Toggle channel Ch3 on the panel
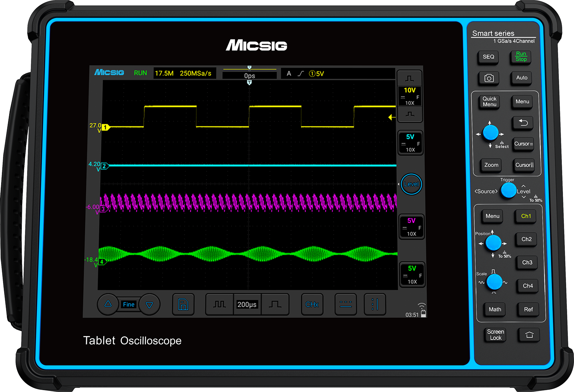Screen dimensions: 574x392 click(x=527, y=263)
